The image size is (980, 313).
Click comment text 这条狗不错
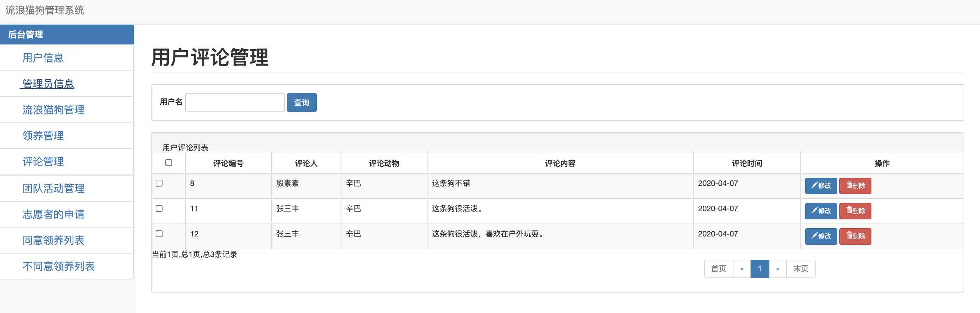coord(451,183)
